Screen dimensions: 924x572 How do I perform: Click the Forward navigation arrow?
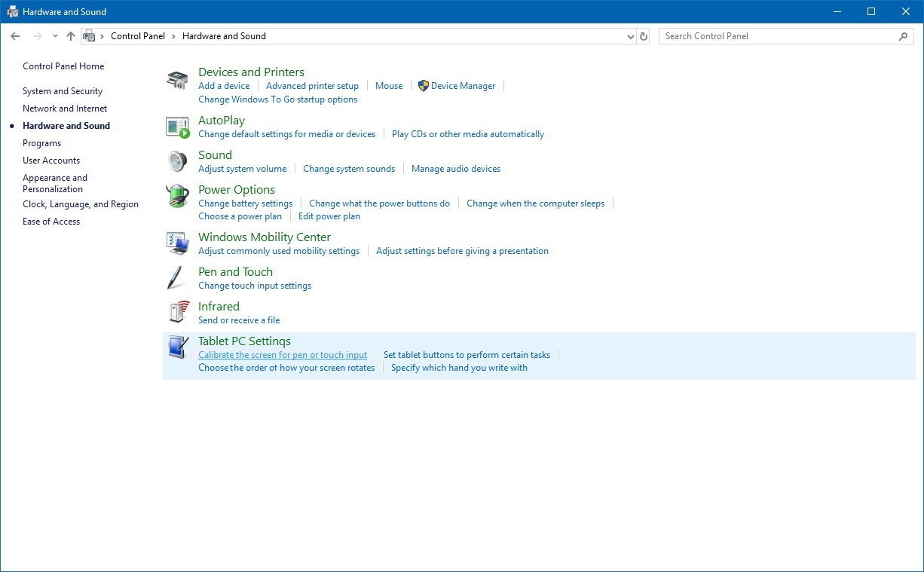click(37, 36)
